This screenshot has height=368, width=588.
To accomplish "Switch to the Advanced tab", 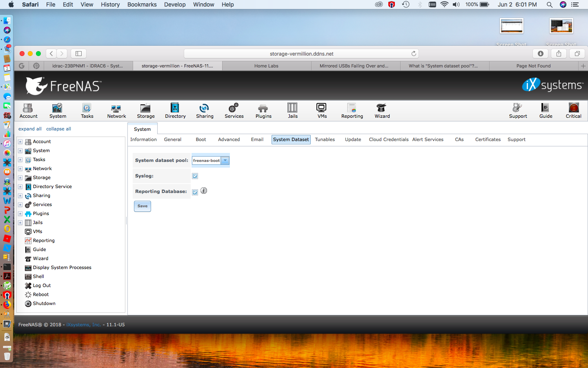I will click(229, 139).
